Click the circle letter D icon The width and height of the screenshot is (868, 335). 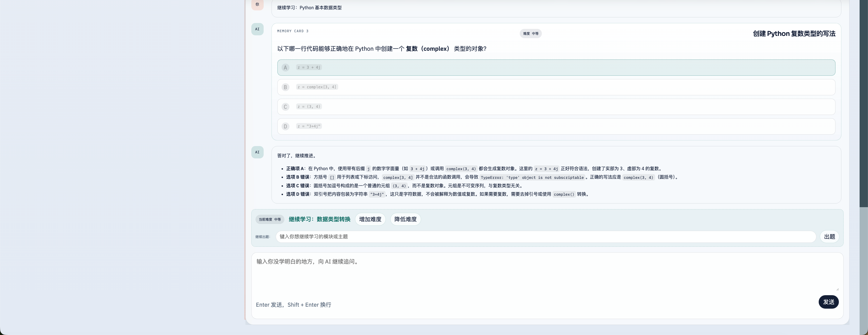286,127
